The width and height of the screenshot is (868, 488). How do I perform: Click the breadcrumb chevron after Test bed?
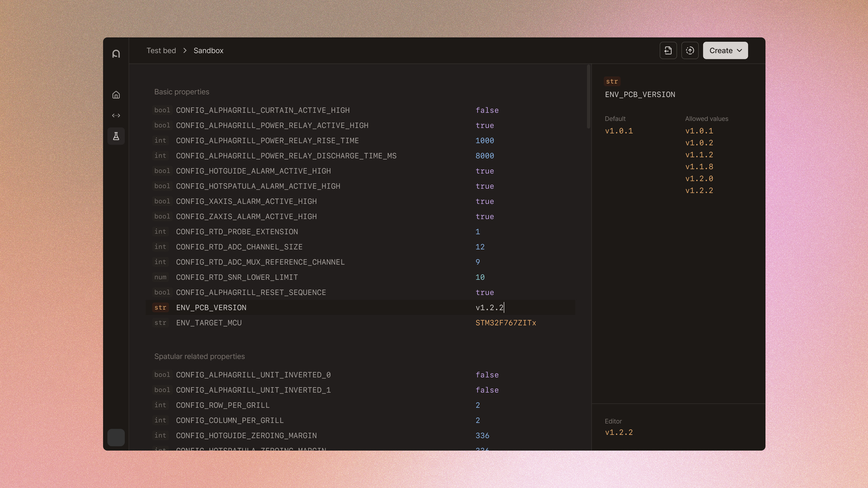click(185, 50)
